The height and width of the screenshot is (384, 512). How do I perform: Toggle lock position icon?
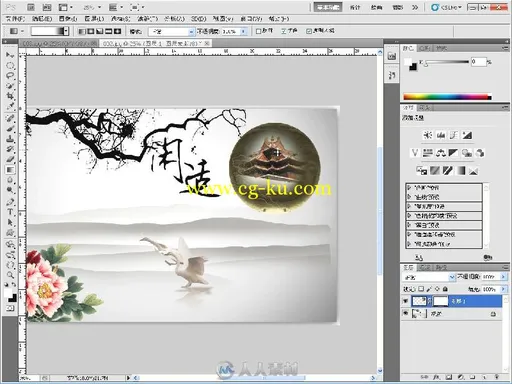(437, 289)
